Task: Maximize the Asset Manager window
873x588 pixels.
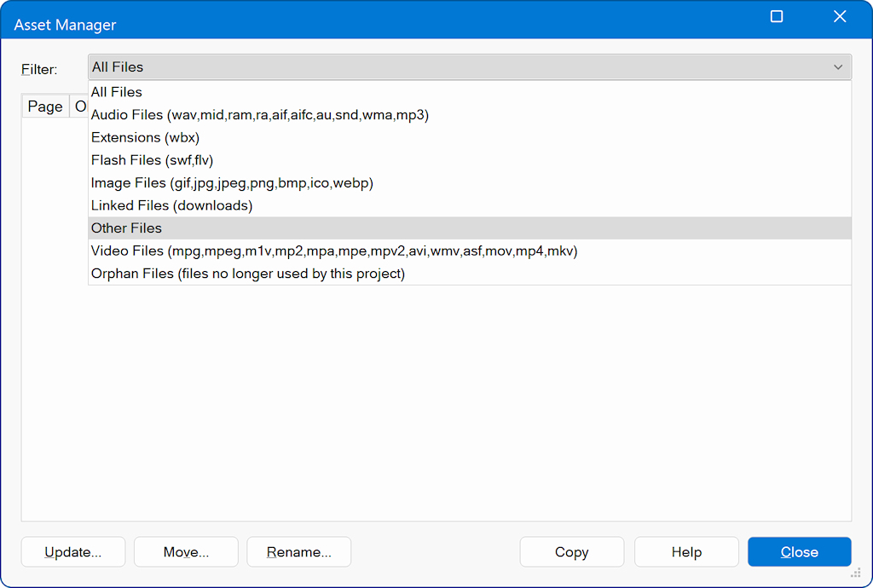Action: point(777,17)
